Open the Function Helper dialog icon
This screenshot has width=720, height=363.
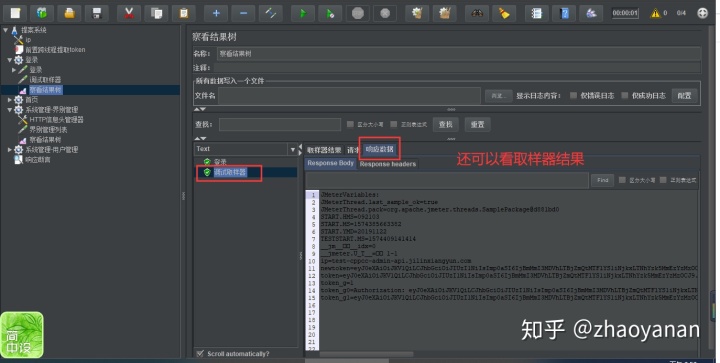click(536, 13)
